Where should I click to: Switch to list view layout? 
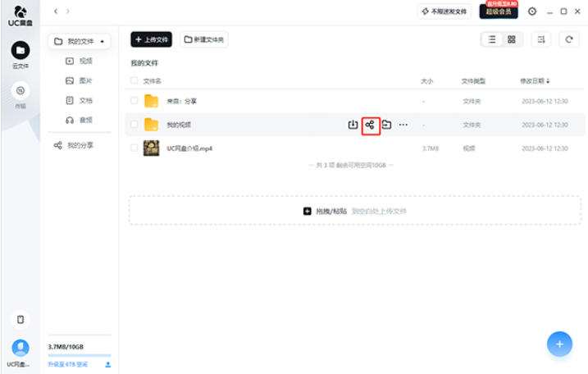[492, 39]
